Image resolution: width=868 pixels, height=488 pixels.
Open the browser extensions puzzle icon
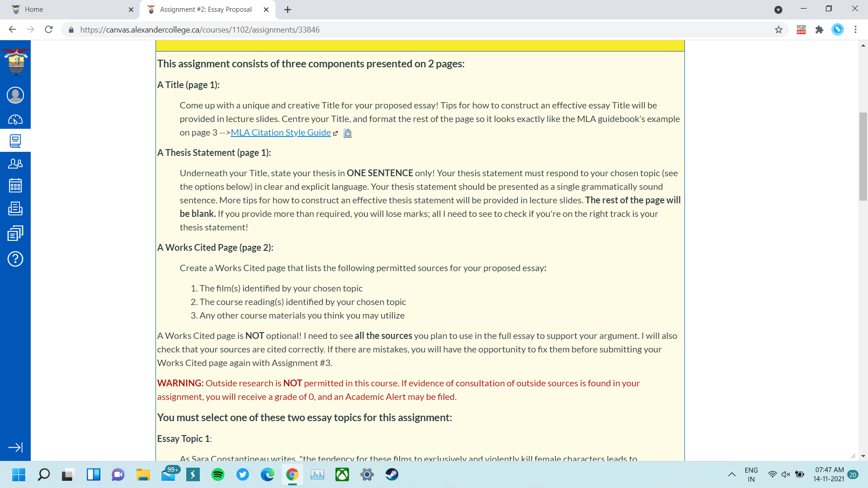pyautogui.click(x=819, y=30)
